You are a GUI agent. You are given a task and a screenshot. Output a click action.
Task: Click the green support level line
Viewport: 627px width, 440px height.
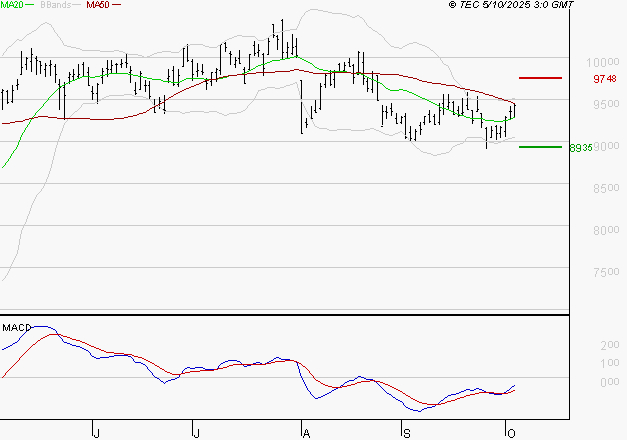click(x=540, y=147)
